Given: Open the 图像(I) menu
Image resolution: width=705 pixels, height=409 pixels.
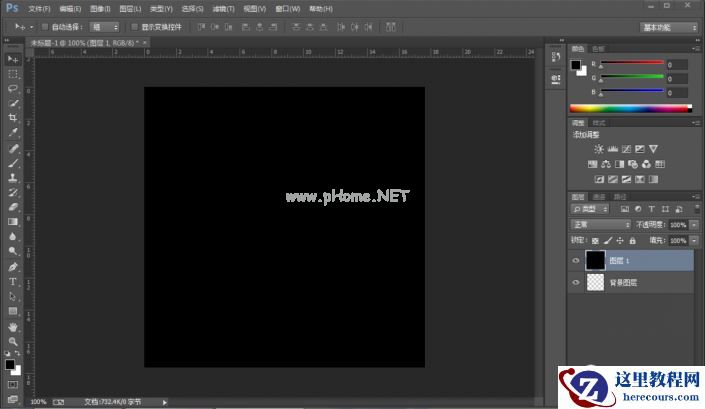Looking at the screenshot, I should pyautogui.click(x=100, y=9).
